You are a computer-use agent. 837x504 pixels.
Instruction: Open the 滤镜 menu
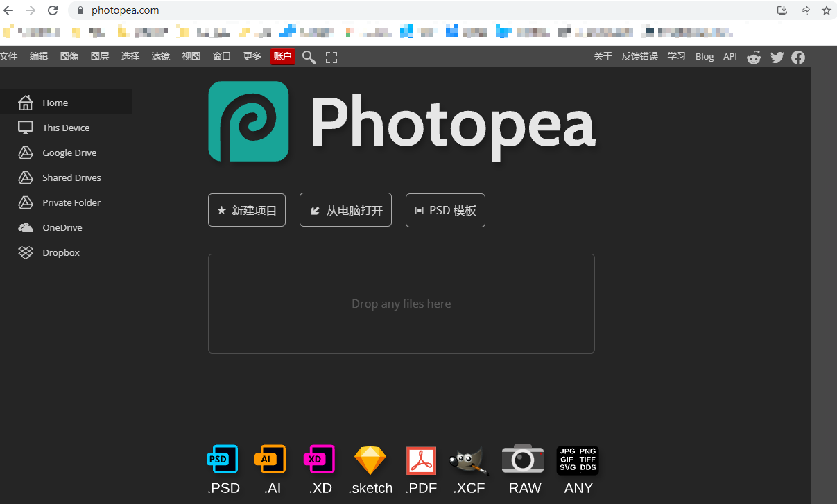[161, 57]
